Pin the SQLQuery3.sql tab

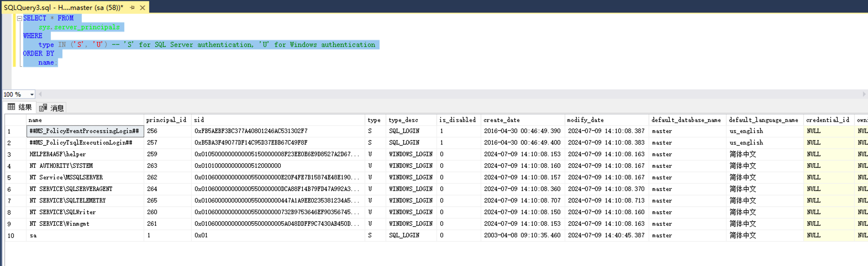click(132, 7)
